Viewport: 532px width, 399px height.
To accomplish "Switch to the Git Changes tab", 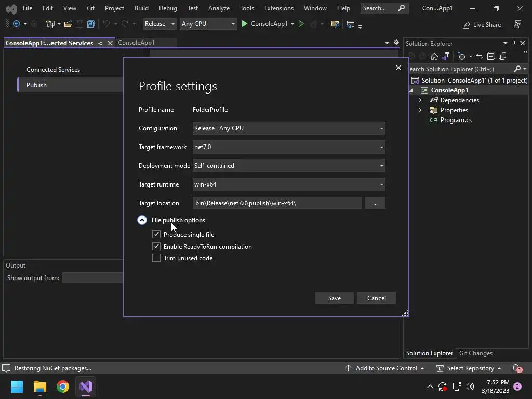I will [476, 353].
